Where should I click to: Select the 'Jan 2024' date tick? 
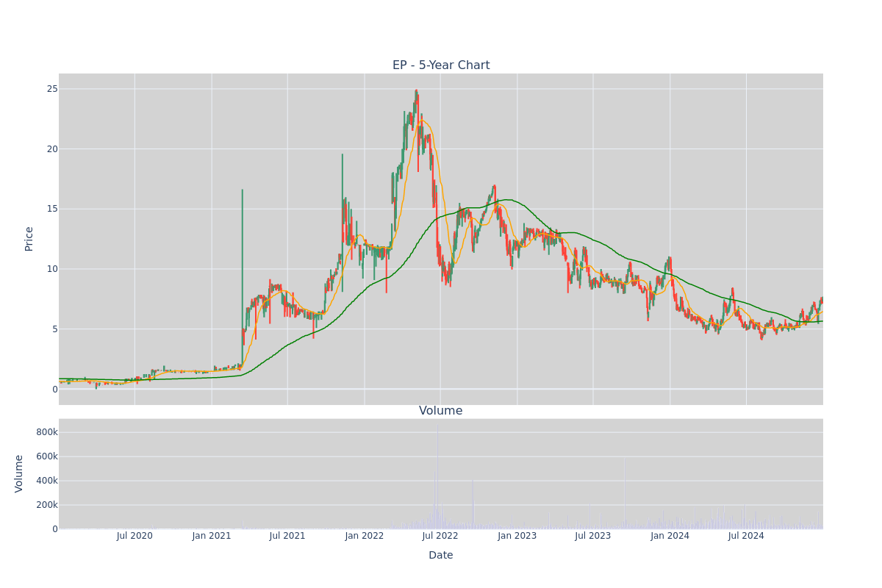[x=670, y=536]
